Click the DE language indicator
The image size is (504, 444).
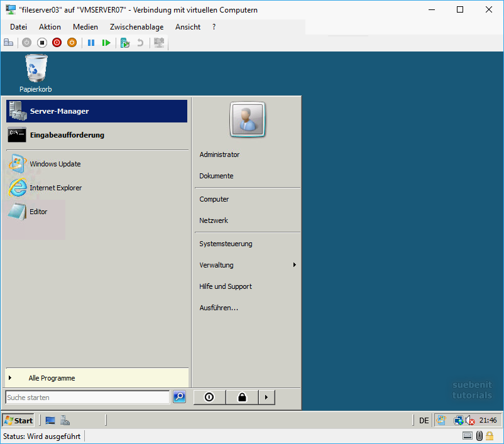click(x=424, y=421)
